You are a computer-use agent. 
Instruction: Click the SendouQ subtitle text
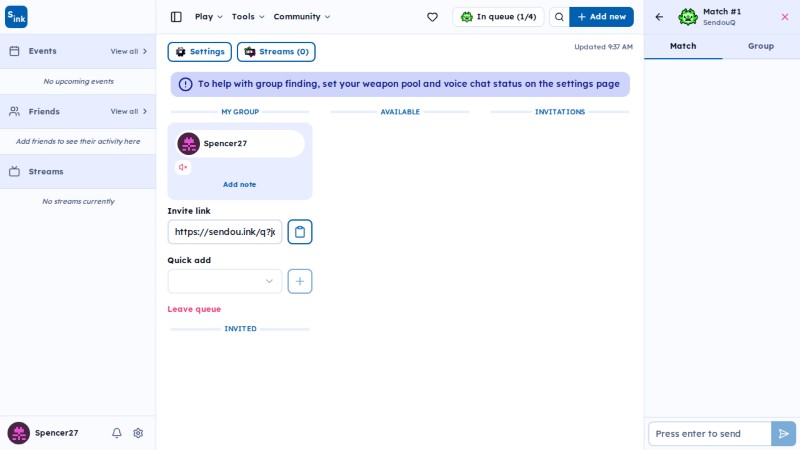click(719, 22)
